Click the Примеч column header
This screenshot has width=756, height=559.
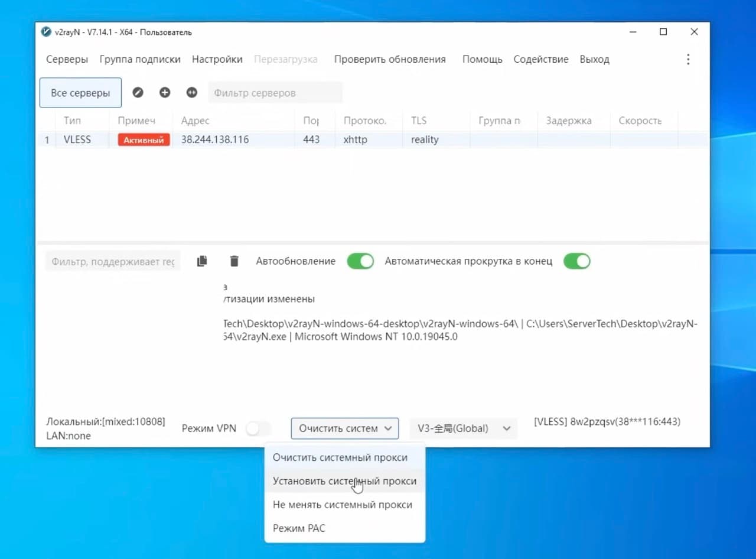click(136, 121)
